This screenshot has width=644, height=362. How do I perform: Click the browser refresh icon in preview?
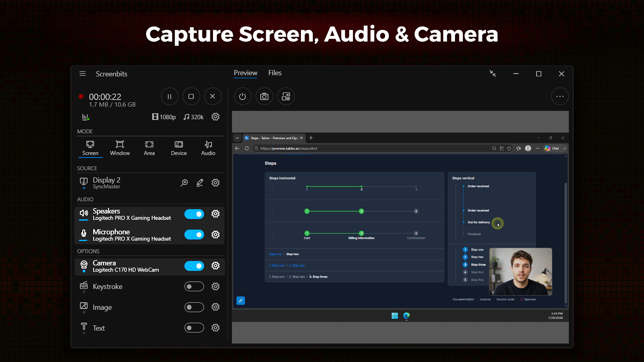pos(247,148)
